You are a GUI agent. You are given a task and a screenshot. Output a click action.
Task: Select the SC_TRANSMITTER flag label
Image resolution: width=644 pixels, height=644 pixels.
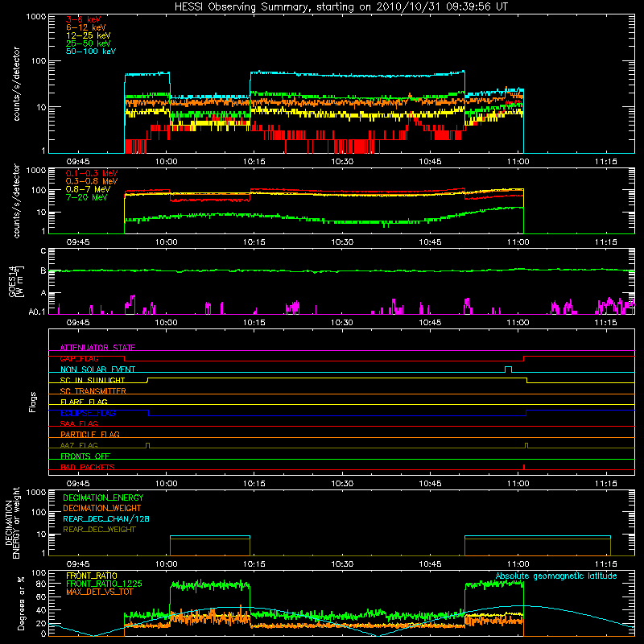coord(93,390)
